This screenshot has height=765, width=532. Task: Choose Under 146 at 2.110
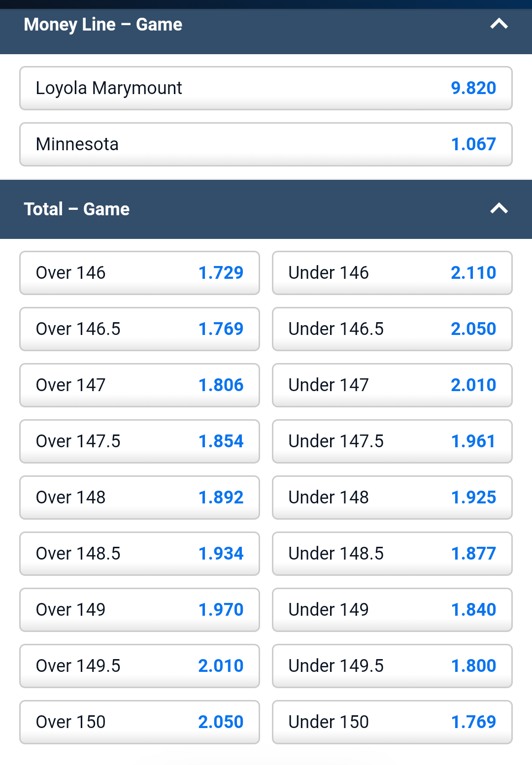[x=392, y=273]
